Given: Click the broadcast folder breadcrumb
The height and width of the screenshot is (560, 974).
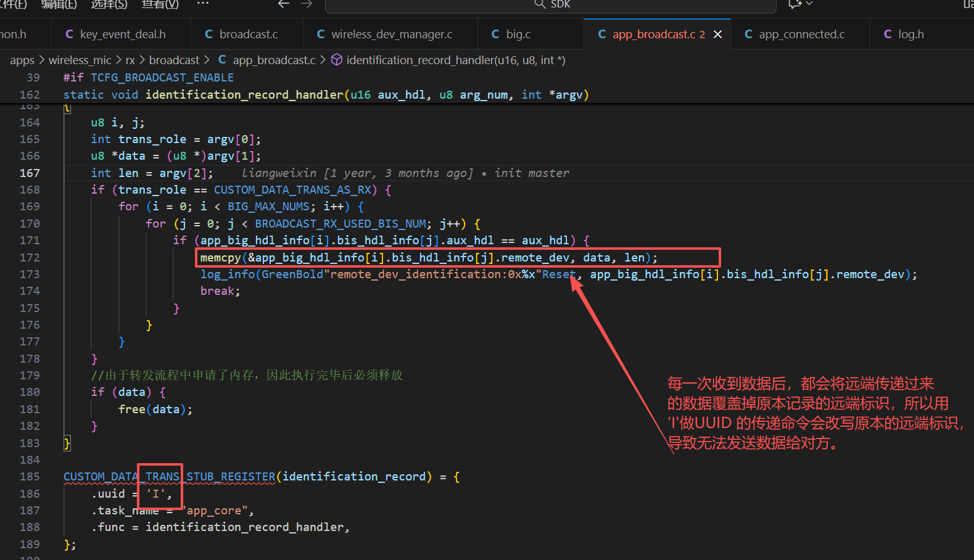Looking at the screenshot, I should coord(174,60).
